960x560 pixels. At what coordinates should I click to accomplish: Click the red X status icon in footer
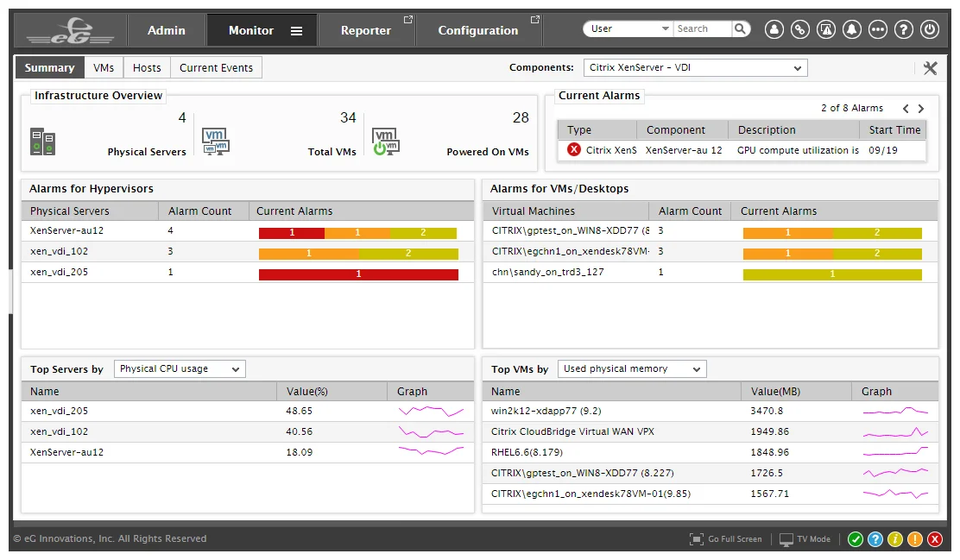(935, 539)
